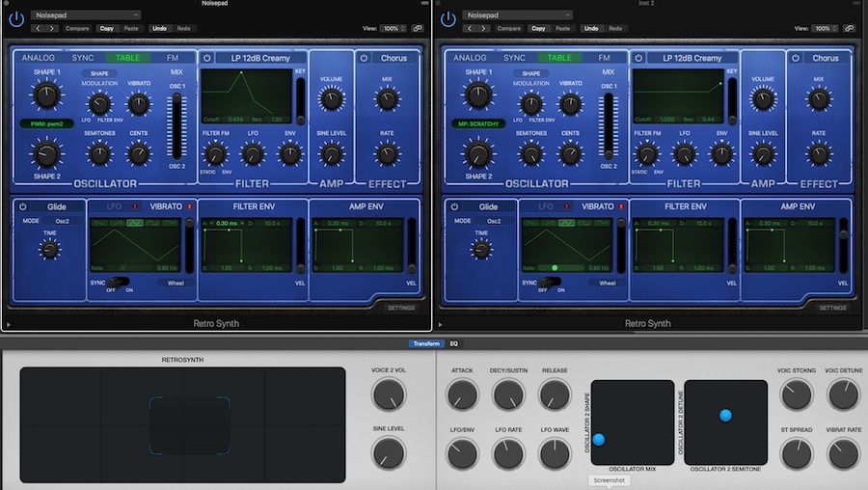Toggle Chorus effect power in right synth
The image size is (868, 490).
pyautogui.click(x=796, y=58)
